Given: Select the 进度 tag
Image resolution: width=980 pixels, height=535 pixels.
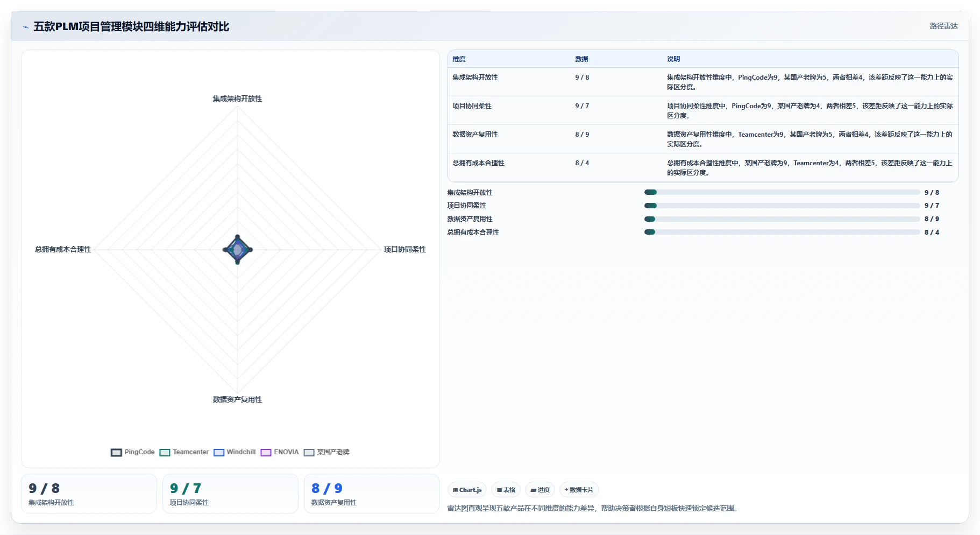Looking at the screenshot, I should point(540,490).
